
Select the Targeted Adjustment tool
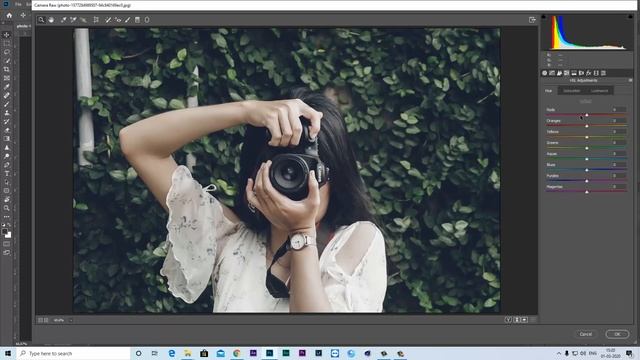click(83, 20)
